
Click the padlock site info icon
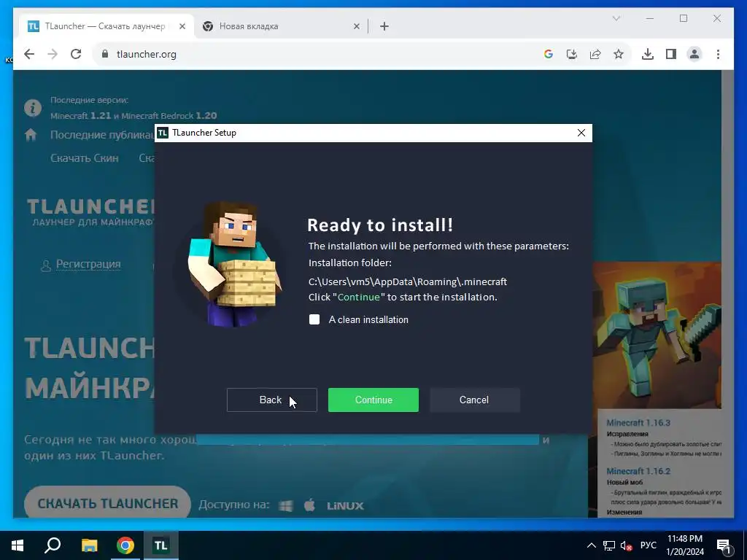pyautogui.click(x=105, y=54)
